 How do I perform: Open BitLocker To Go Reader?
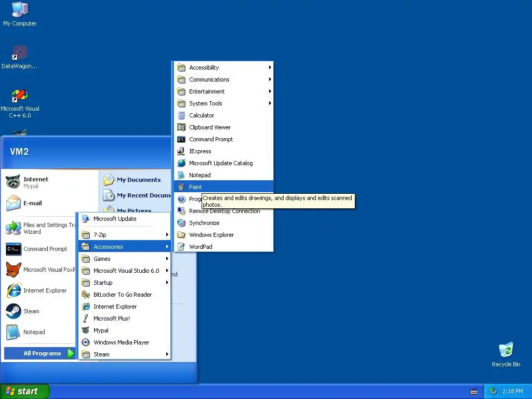coord(124,295)
